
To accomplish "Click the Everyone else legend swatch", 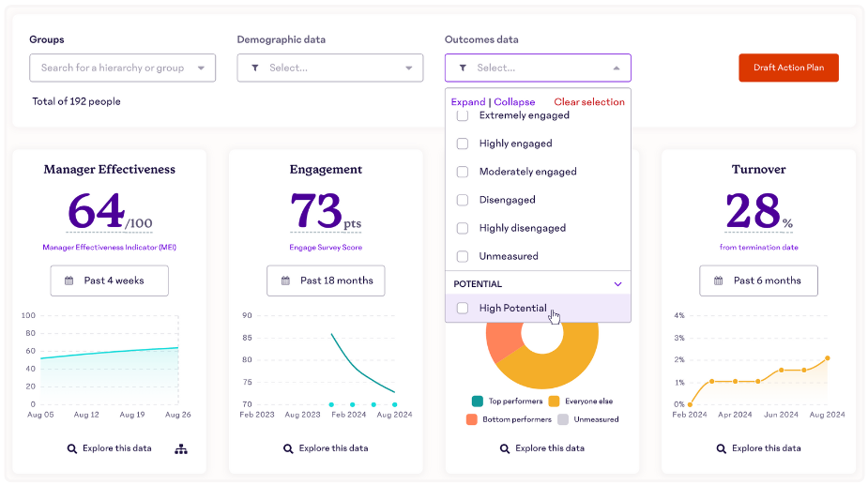I will tap(554, 402).
